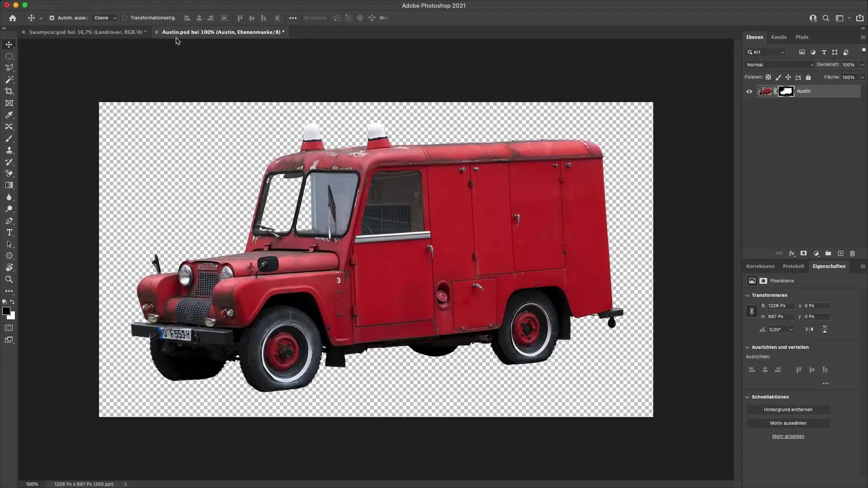The width and height of the screenshot is (868, 488).
Task: Enable the Transformationsstrg. checkbox
Action: click(x=125, y=18)
